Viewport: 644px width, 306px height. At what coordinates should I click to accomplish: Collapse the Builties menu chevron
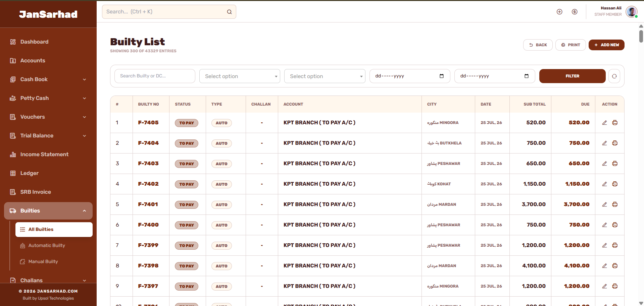point(85,211)
